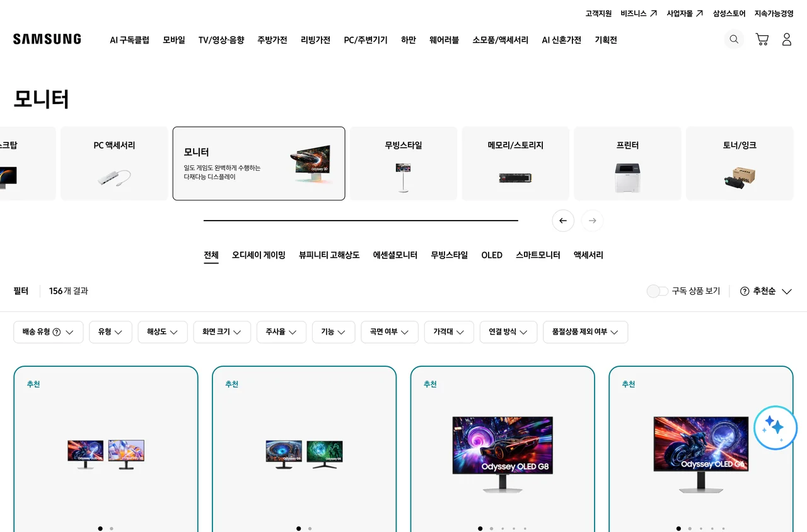Open the 웨어러블 menu

point(444,40)
